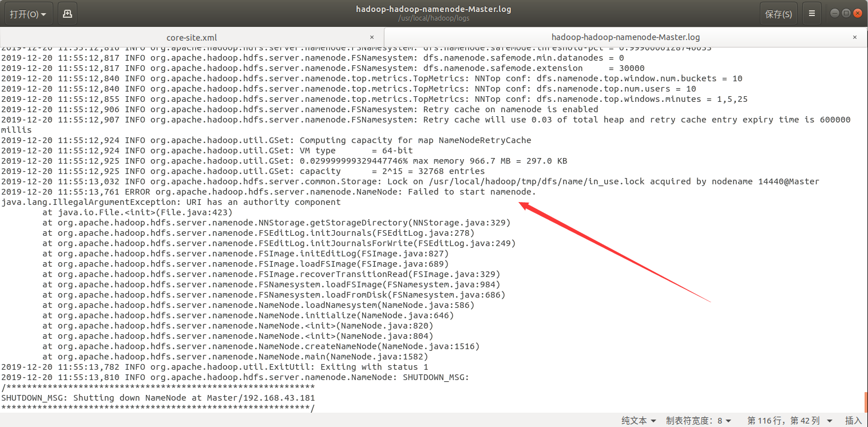Expand the 打开(O) open file dropdown

[27, 13]
